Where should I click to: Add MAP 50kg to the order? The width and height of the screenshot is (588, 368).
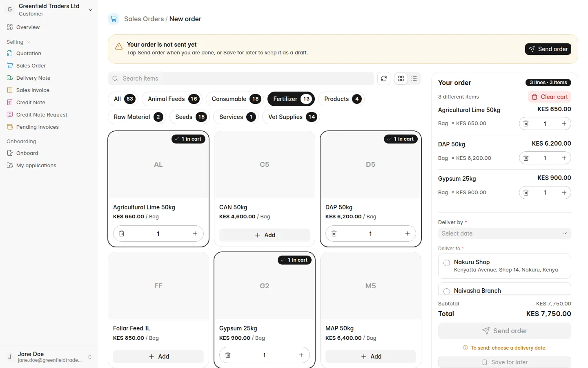click(371, 357)
